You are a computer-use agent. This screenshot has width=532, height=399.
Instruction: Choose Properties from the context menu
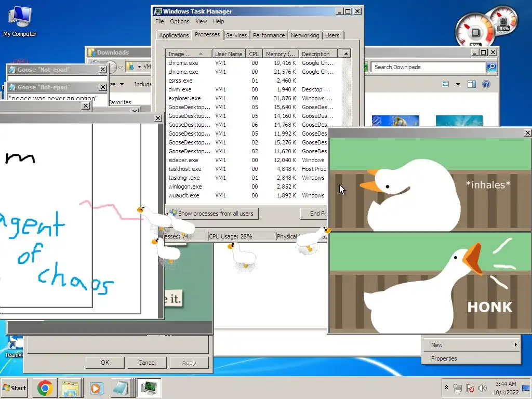(x=472, y=358)
